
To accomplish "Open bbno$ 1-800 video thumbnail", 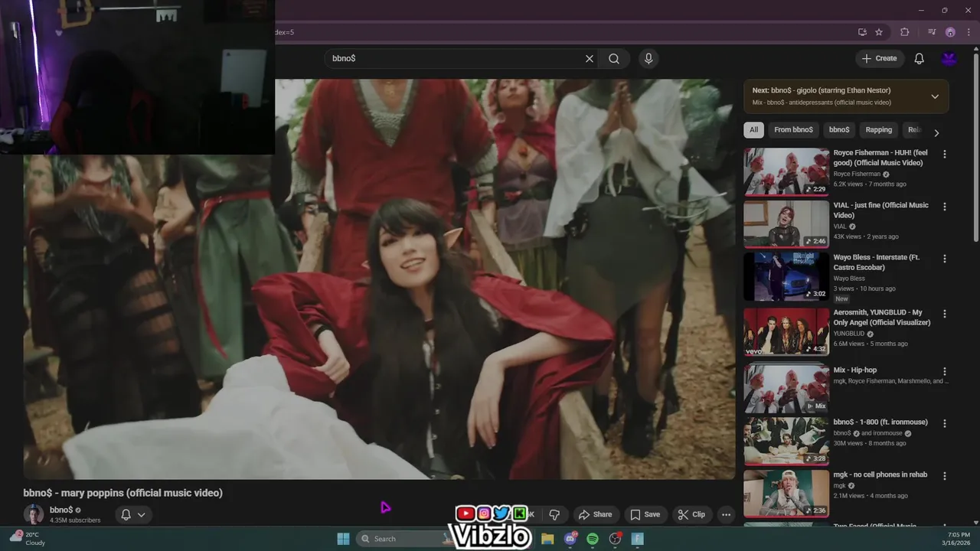I will click(x=786, y=441).
